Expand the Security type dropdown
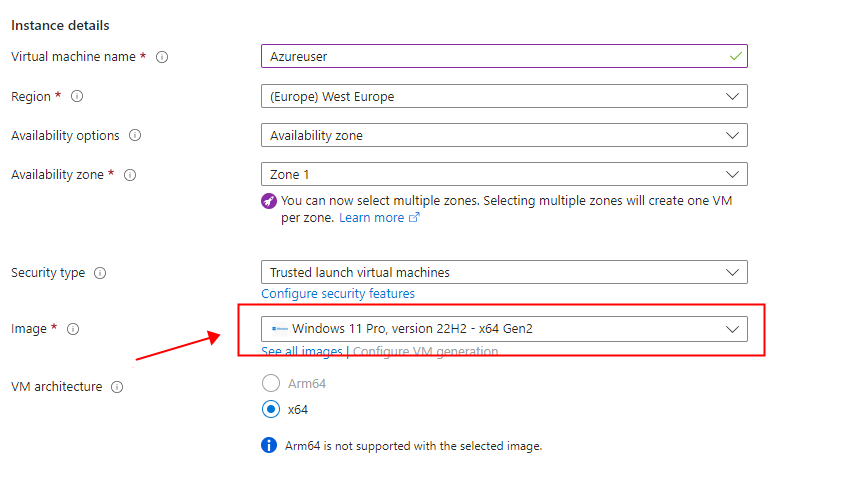Screen dimensions: 849x479 (503, 272)
